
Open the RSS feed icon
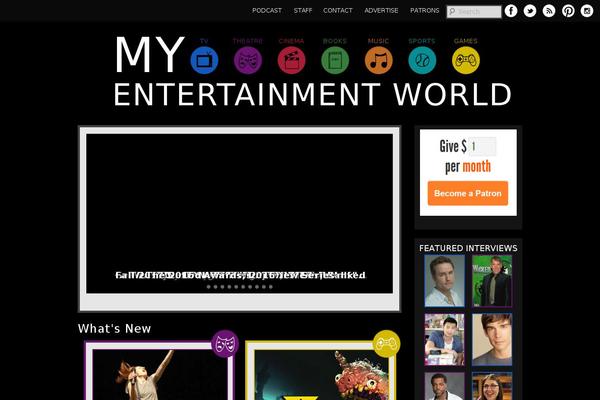tap(549, 11)
